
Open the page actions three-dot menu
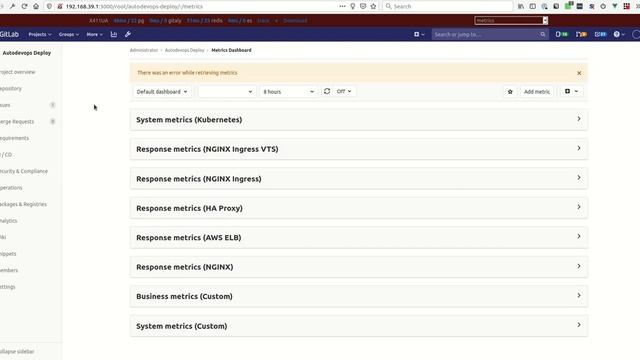(342, 7)
